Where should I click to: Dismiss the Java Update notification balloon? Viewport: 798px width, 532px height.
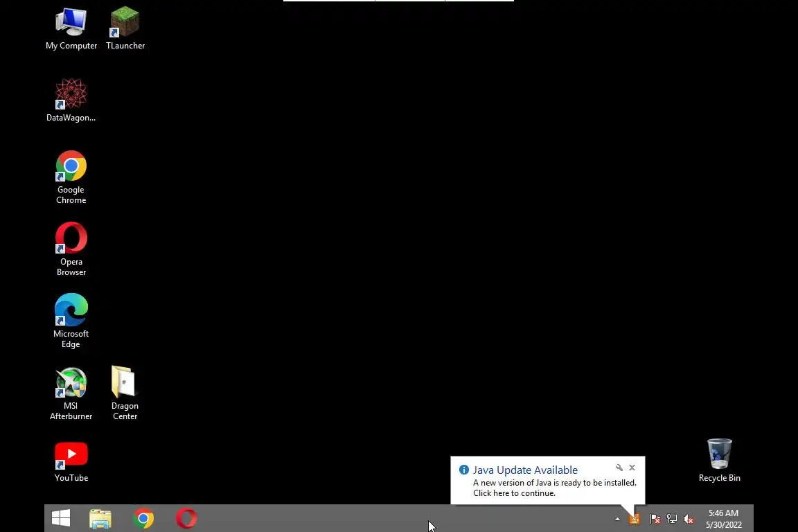[x=632, y=468]
